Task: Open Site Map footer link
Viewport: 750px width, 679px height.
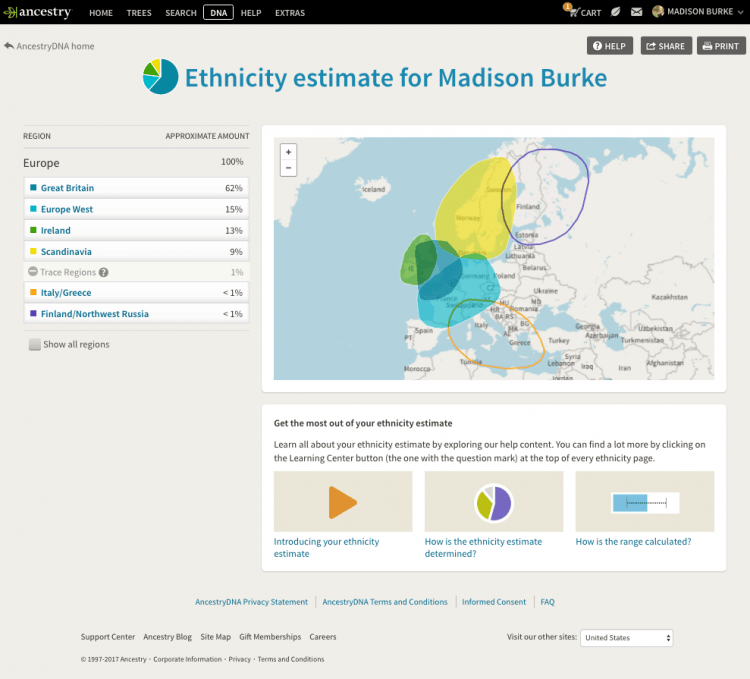Action: 215,637
